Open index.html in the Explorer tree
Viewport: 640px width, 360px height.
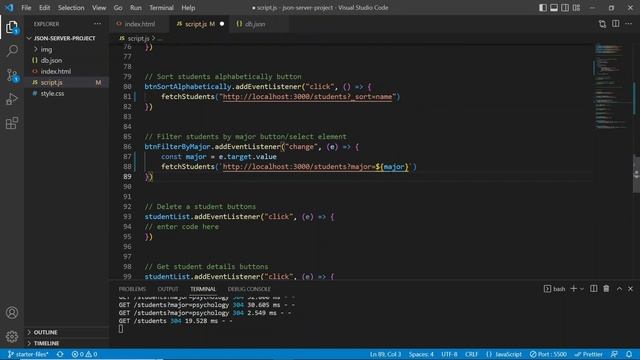coord(56,71)
